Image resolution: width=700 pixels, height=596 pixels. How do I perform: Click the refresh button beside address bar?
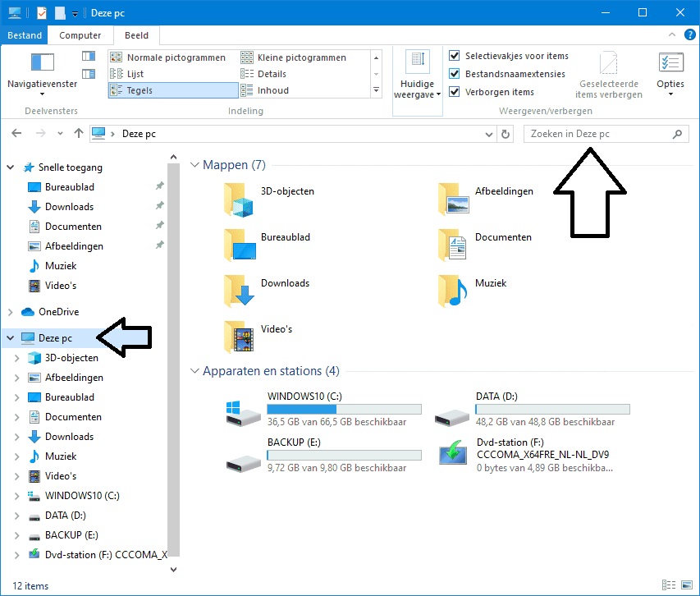pos(506,134)
